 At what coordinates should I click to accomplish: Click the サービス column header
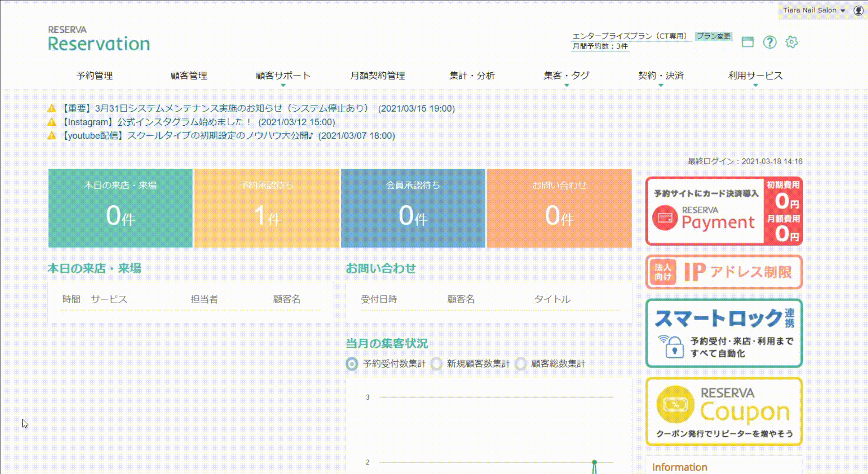pos(109,299)
